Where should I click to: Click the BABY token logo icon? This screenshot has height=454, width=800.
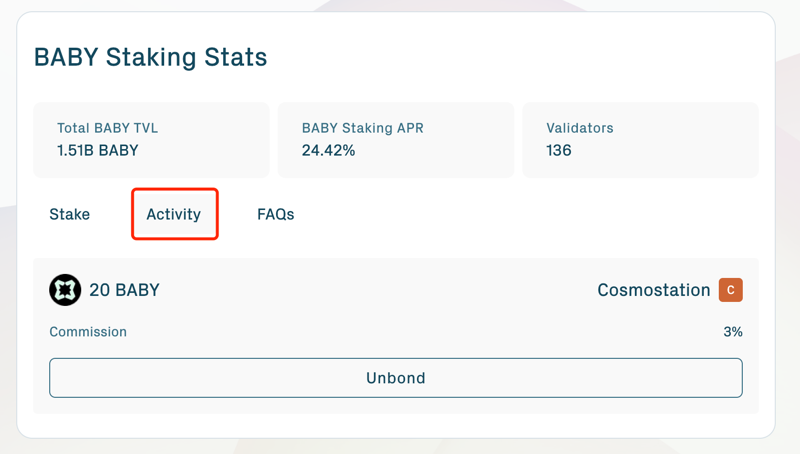click(x=65, y=290)
